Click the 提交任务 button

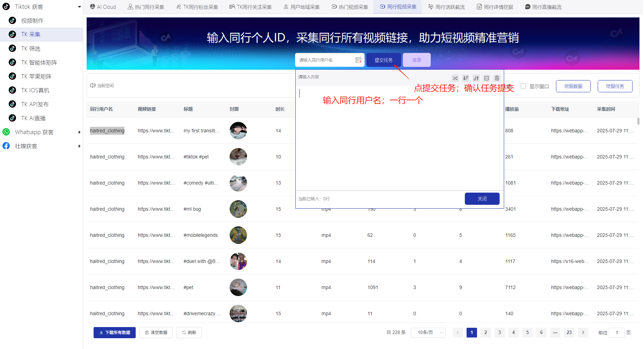(x=384, y=60)
